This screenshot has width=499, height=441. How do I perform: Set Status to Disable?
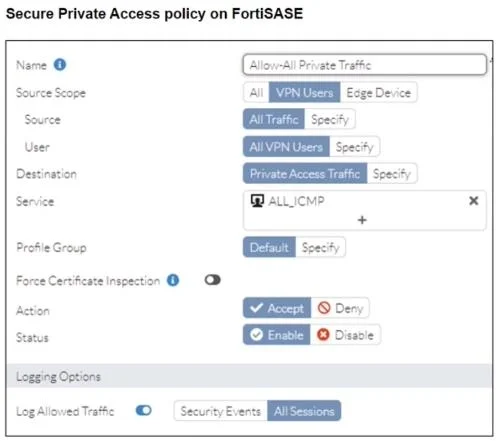345,335
